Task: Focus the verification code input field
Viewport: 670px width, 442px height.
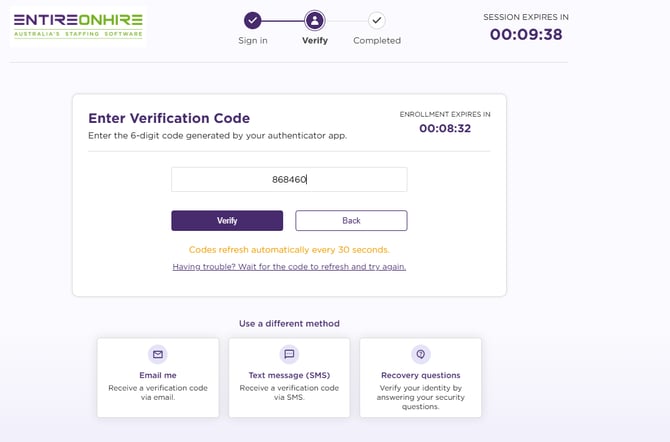Action: pos(289,179)
